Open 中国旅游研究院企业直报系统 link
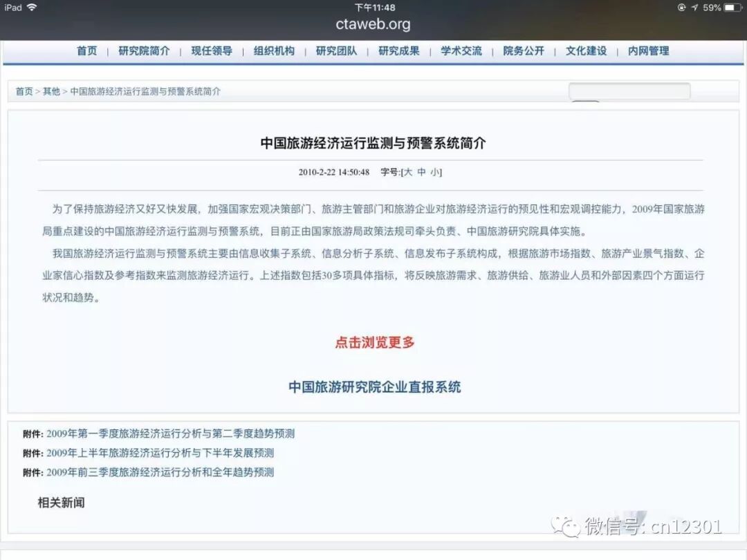Viewport: 747px width, 560px height. pyautogui.click(x=374, y=386)
